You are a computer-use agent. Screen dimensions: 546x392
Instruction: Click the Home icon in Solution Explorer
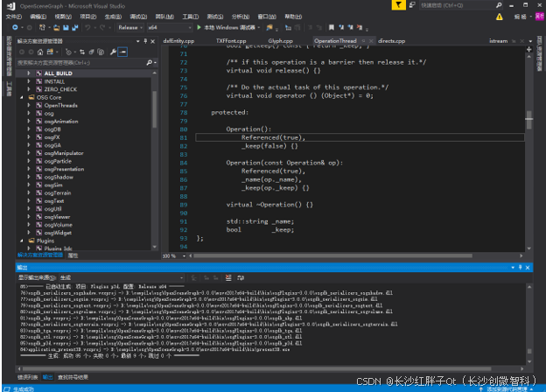tap(42, 52)
